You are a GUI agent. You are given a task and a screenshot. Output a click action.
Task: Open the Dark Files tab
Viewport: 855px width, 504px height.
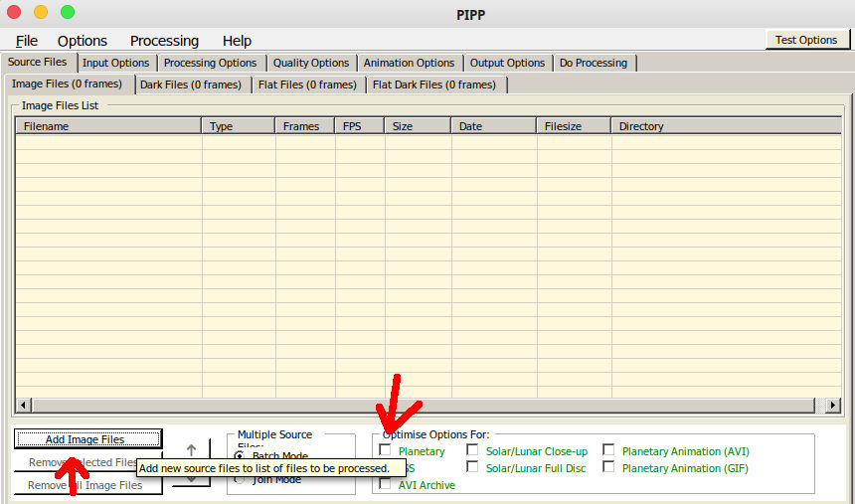(190, 84)
